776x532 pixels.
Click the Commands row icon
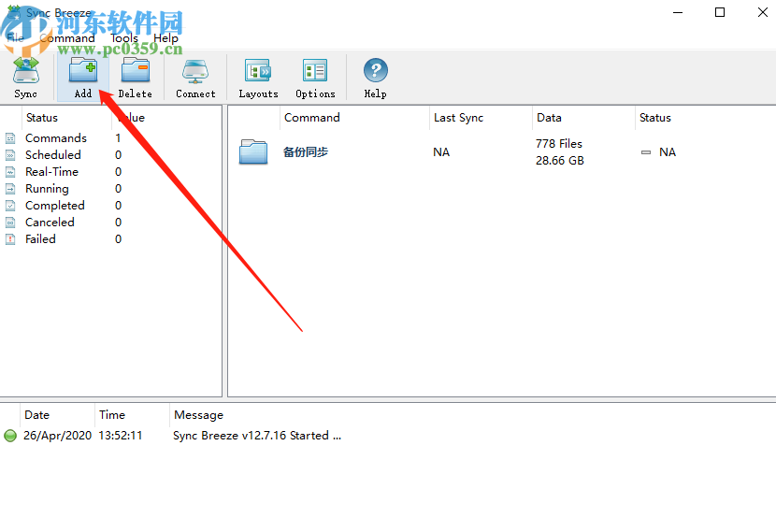(x=10, y=138)
